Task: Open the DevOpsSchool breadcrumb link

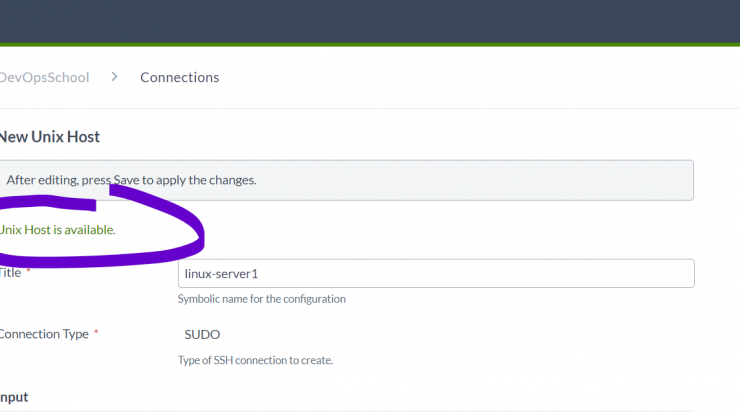Action: pos(44,77)
